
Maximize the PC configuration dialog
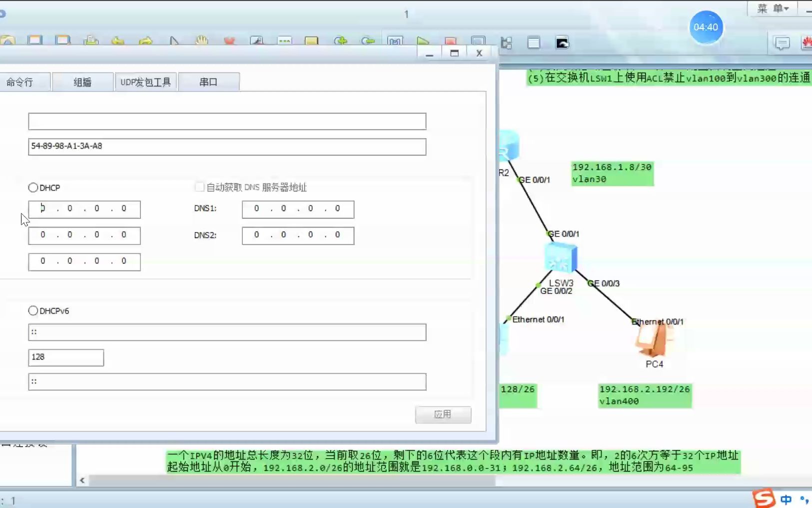click(x=454, y=53)
